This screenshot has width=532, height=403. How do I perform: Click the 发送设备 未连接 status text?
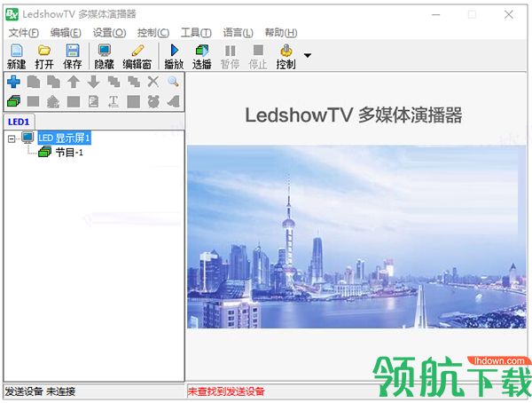(40, 391)
